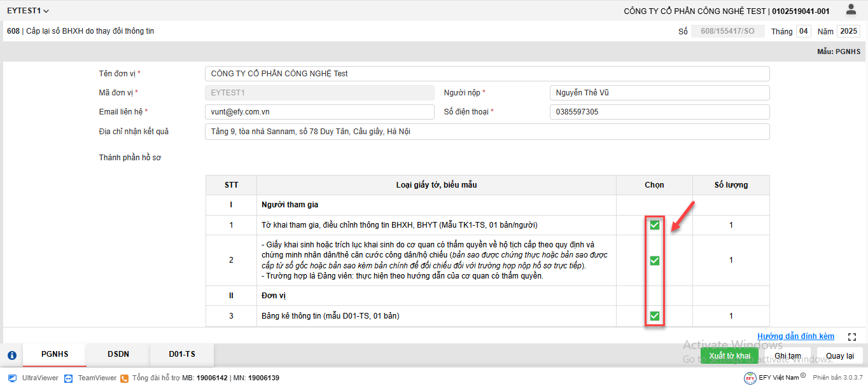The width and height of the screenshot is (868, 386).
Task: Click the Email liên hệ input field
Action: (319, 112)
